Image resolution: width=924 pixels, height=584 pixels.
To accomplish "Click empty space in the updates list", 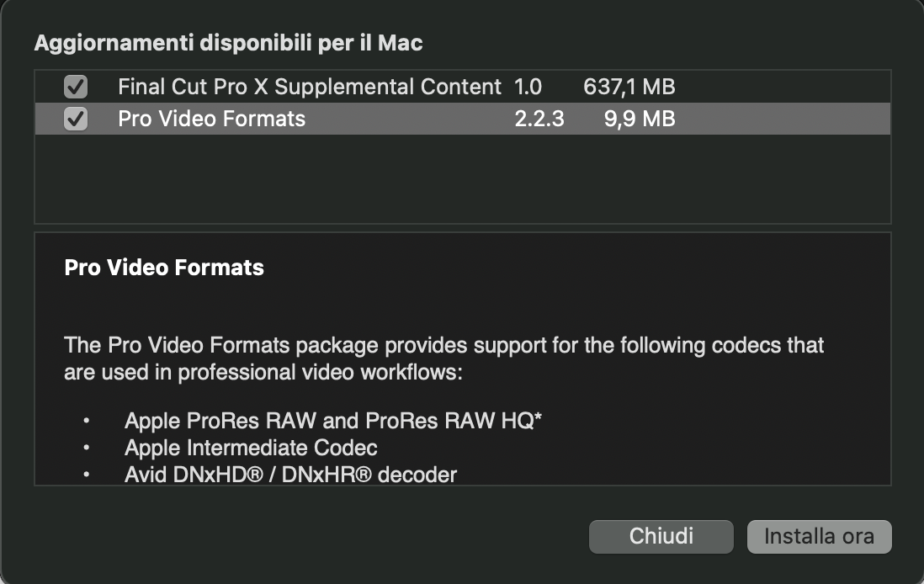I will 463,178.
